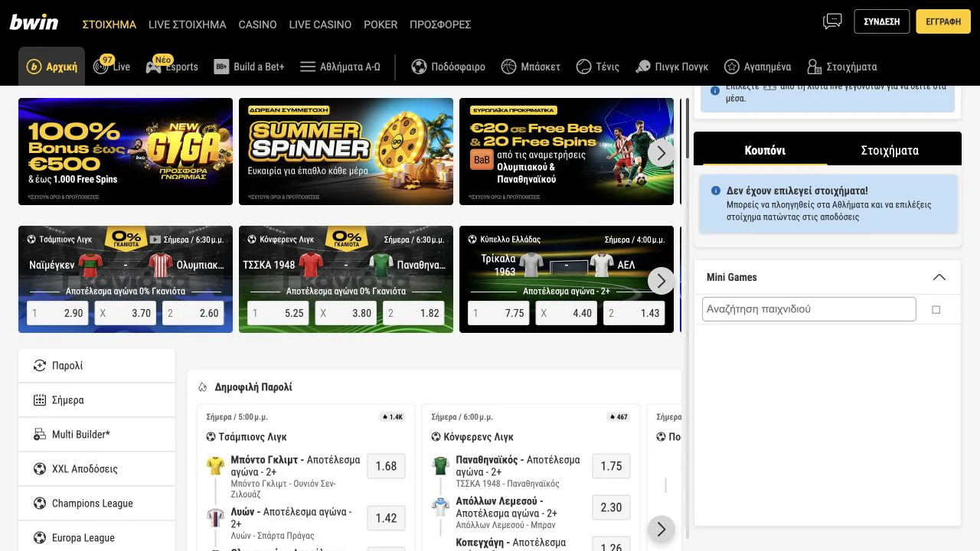
Task: Click the Αναζήτηση παιχνιδιού search field
Action: [x=809, y=309]
